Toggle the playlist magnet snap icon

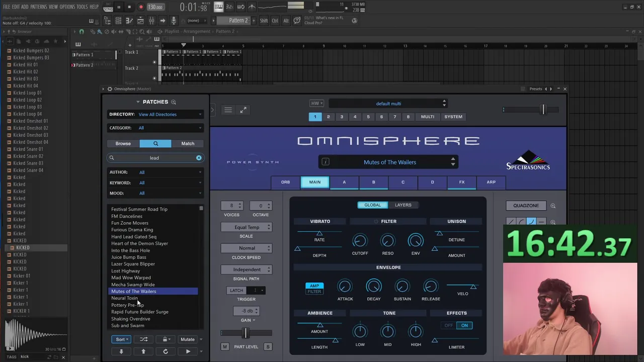[82, 32]
